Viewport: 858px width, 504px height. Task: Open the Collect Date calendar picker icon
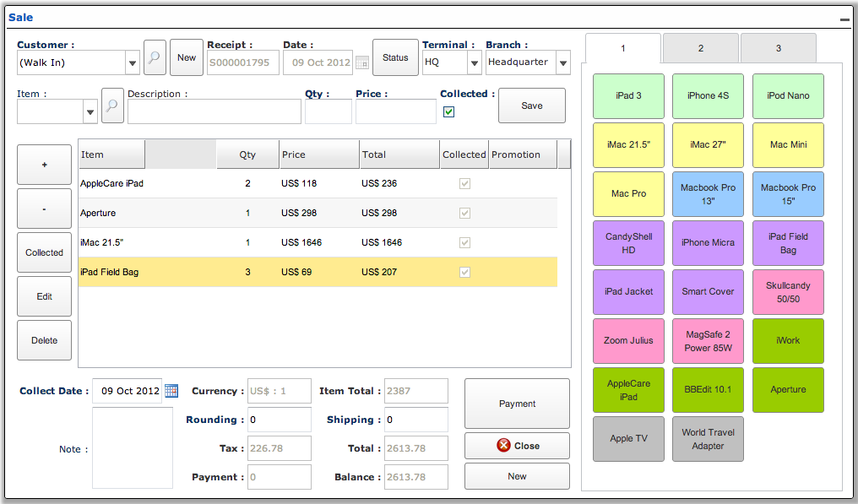tap(171, 391)
